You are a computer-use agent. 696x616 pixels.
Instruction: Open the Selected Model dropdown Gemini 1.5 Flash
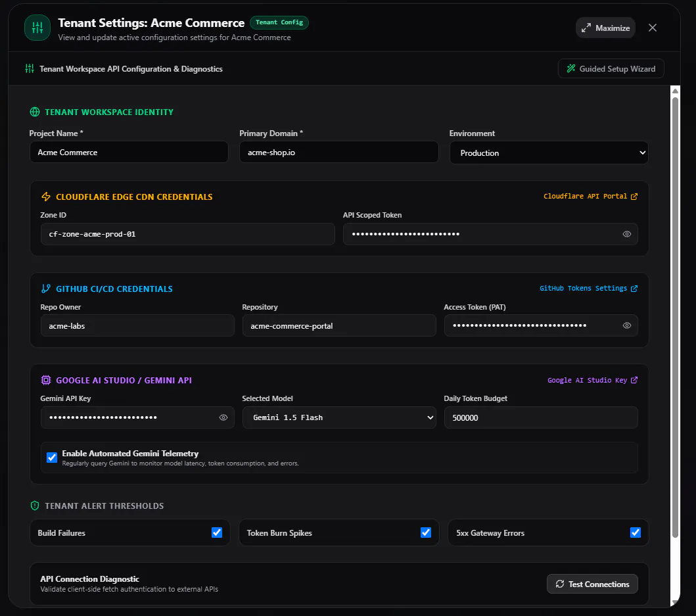(x=339, y=417)
